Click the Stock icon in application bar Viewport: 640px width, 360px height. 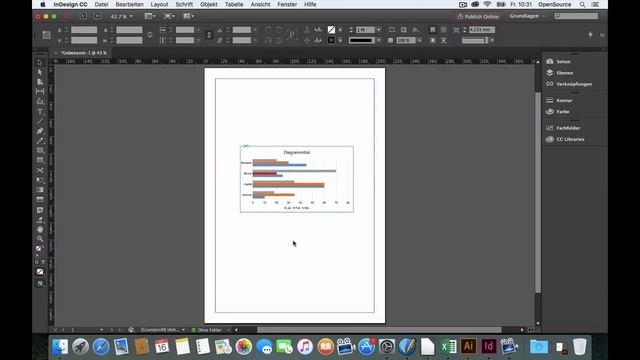98,16
